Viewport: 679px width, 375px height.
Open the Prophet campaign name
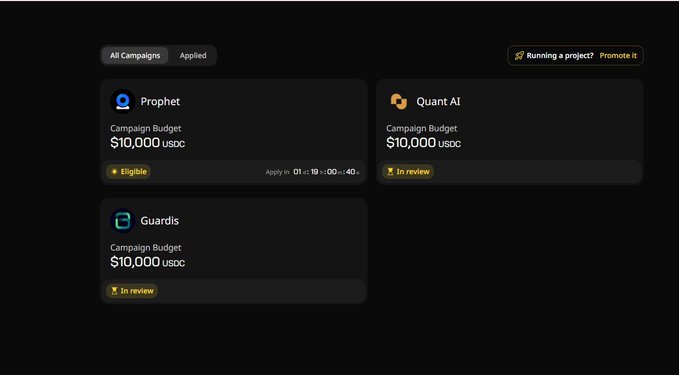click(160, 101)
